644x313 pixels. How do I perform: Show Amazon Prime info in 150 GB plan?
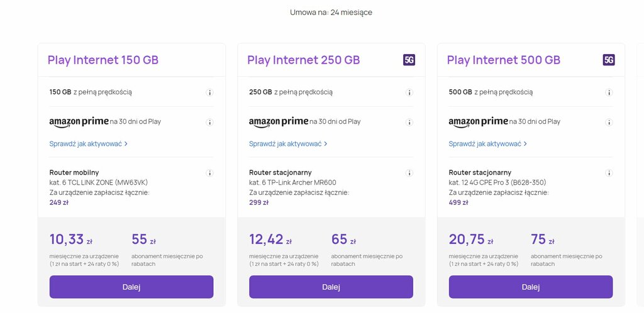pos(209,123)
